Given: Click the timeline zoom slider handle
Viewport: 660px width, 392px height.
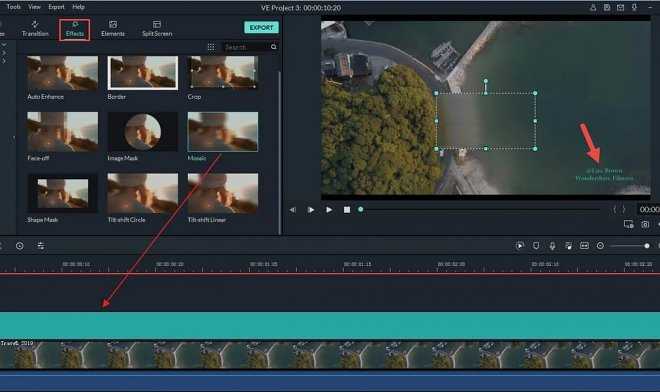Looking at the screenshot, I should pyautogui.click(x=647, y=246).
